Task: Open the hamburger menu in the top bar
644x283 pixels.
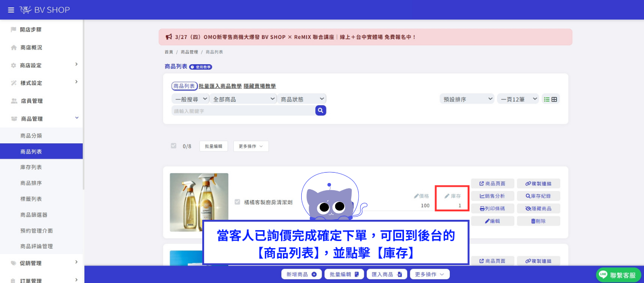Action: click(x=11, y=10)
